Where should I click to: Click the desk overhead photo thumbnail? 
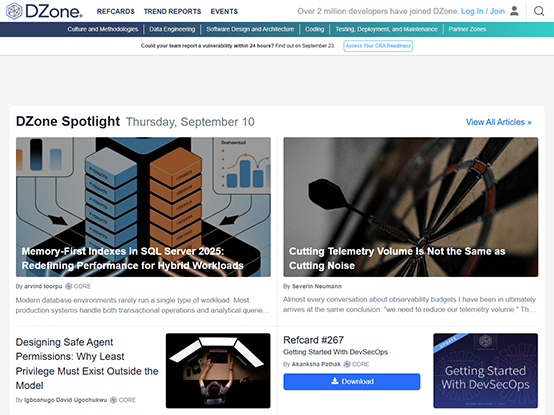tap(218, 370)
